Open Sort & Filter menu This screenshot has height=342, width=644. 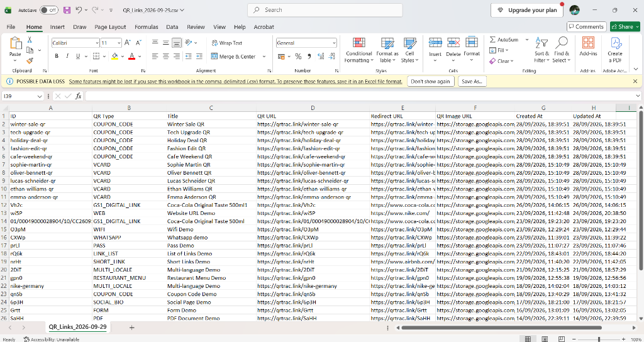[x=541, y=50]
